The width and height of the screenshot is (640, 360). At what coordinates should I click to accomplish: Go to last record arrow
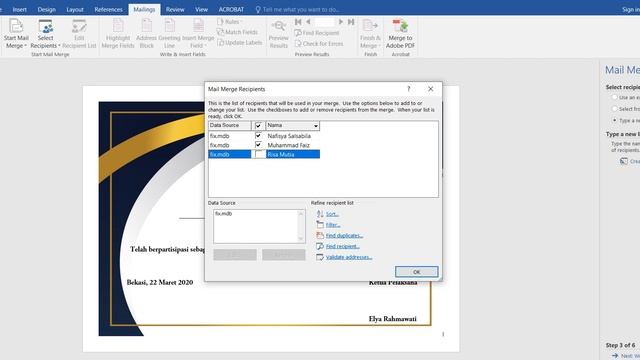tap(351, 22)
